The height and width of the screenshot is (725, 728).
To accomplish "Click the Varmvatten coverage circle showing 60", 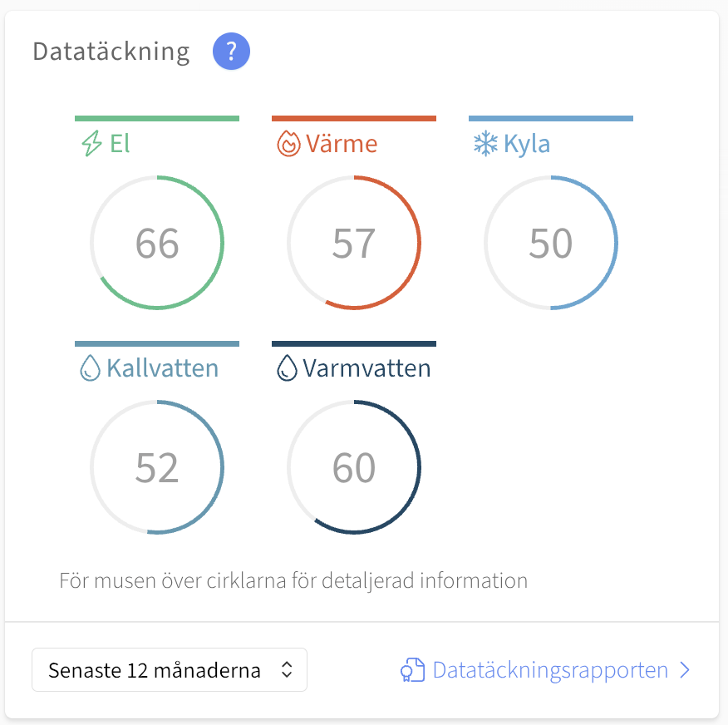I will pyautogui.click(x=354, y=467).
